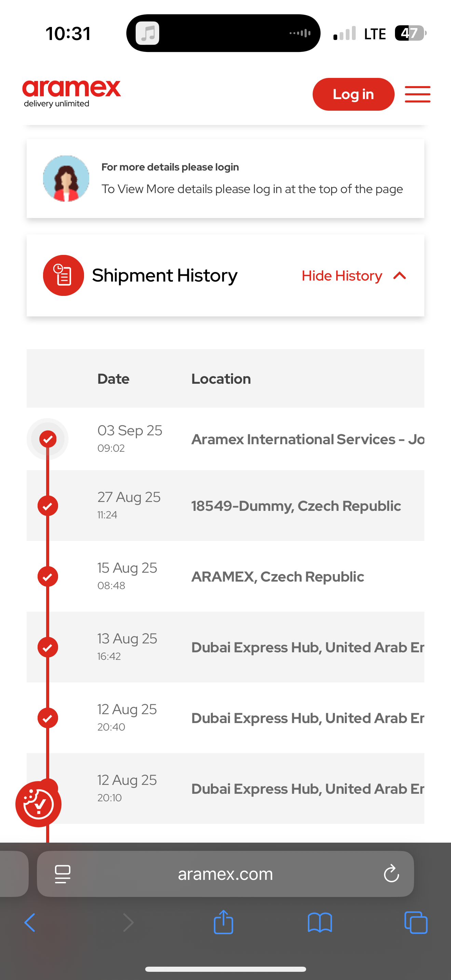
Task: Click the Log in button
Action: (x=353, y=94)
